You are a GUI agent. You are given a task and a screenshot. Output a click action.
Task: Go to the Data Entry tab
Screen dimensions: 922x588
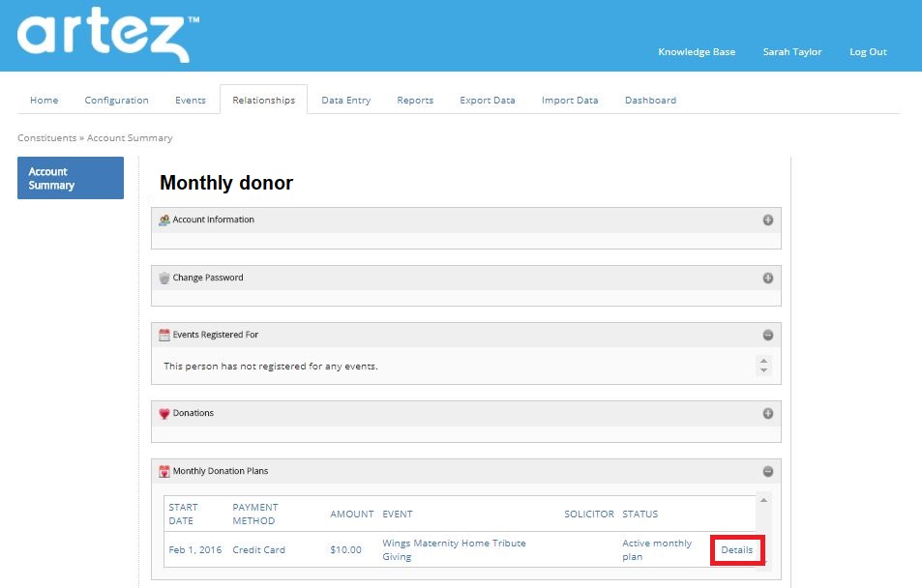coord(345,100)
